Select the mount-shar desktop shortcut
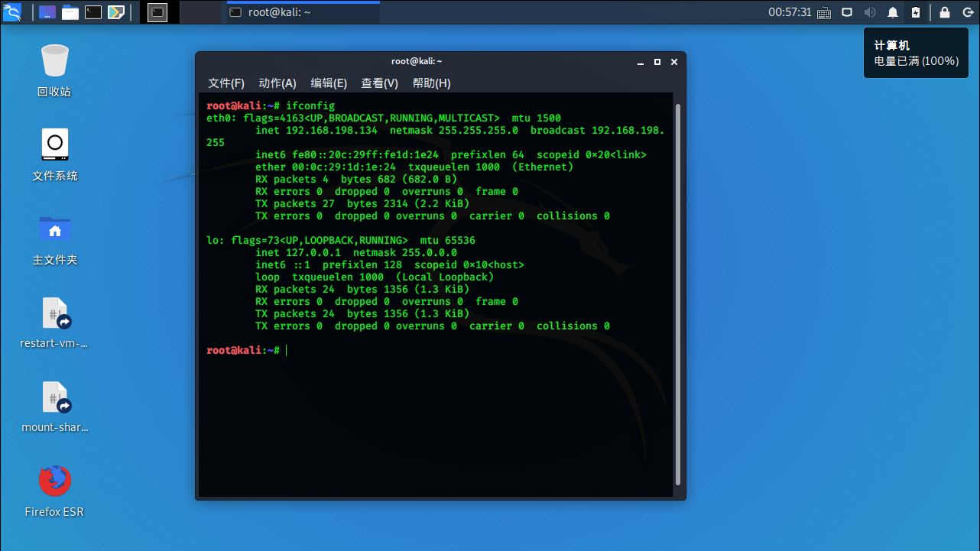 pyautogui.click(x=54, y=407)
